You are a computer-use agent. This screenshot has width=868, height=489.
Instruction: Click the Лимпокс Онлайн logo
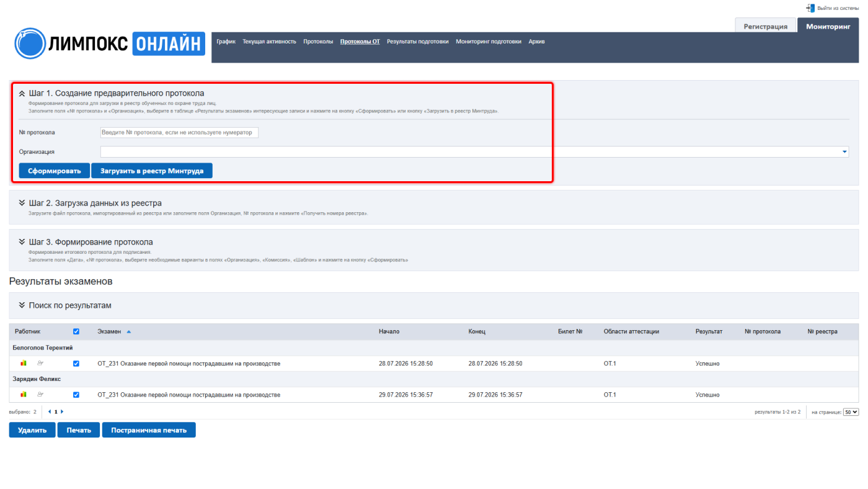[110, 43]
